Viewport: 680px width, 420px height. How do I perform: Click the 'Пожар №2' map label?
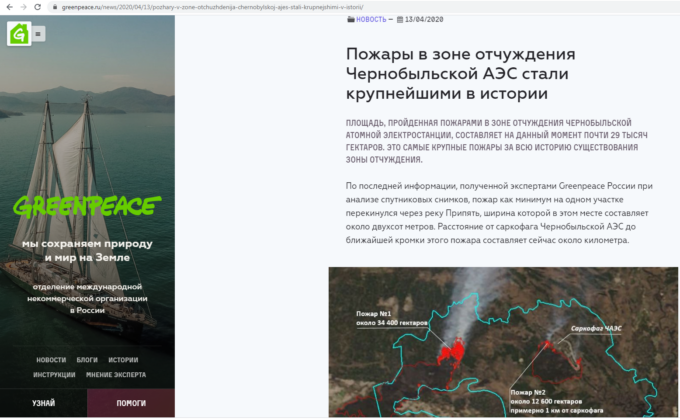(556, 401)
